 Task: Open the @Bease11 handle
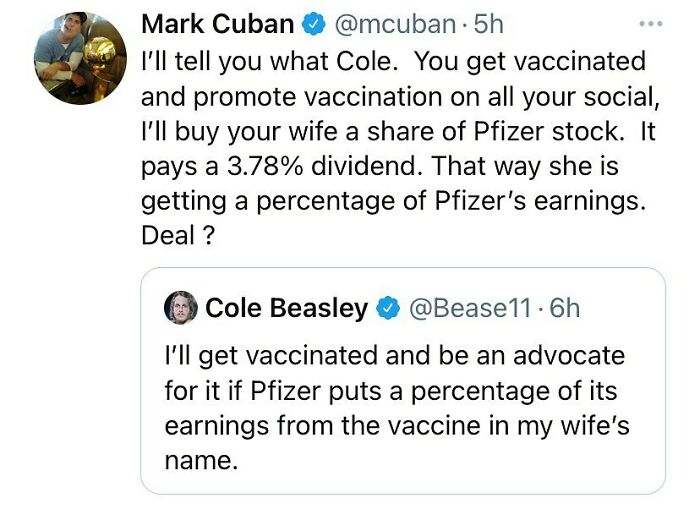click(x=471, y=308)
